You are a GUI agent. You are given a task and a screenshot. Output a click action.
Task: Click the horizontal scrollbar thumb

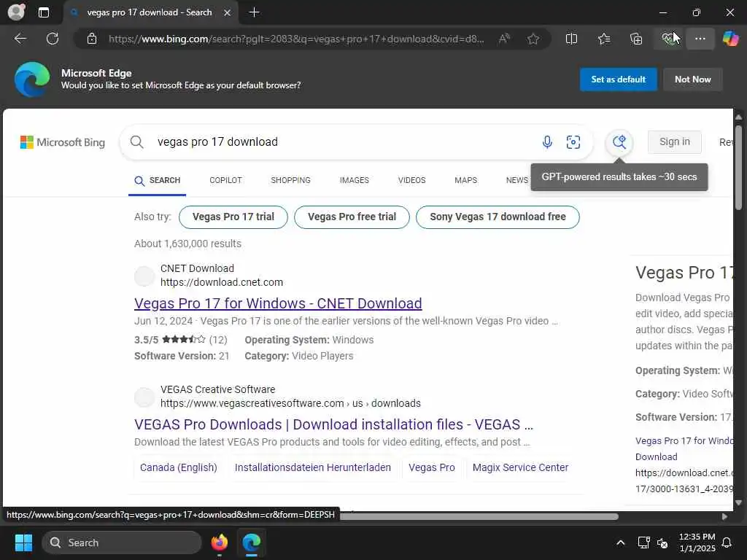tap(479, 517)
